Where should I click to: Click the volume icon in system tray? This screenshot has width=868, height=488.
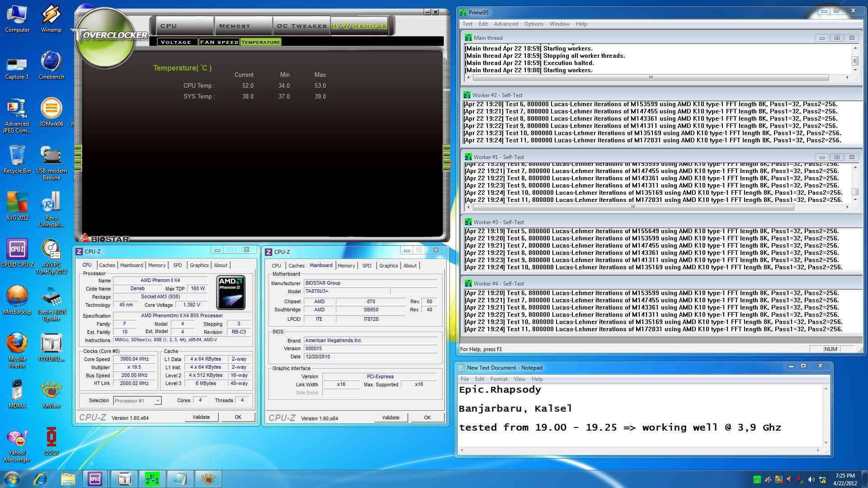point(811,479)
